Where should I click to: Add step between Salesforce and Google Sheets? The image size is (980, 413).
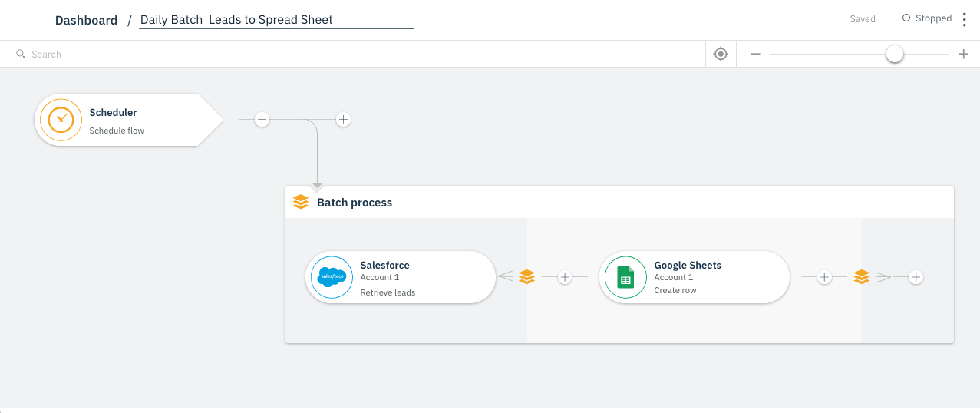pos(565,276)
